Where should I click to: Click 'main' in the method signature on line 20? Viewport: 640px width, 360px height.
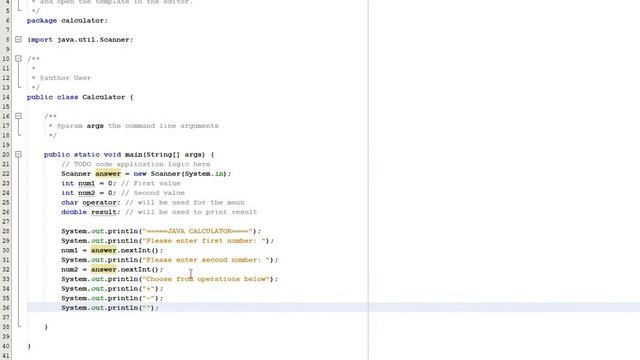coord(133,155)
